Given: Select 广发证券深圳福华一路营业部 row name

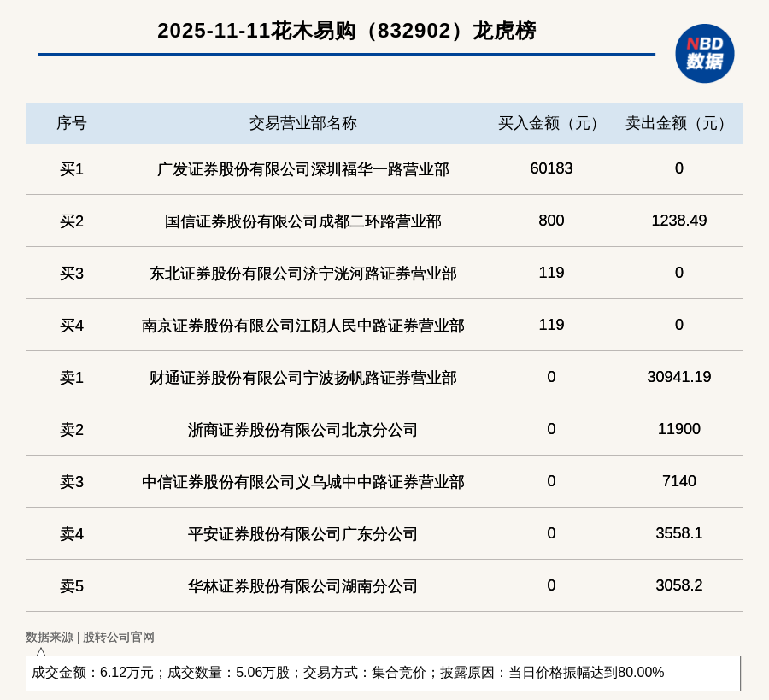Looking at the screenshot, I should tap(302, 169).
